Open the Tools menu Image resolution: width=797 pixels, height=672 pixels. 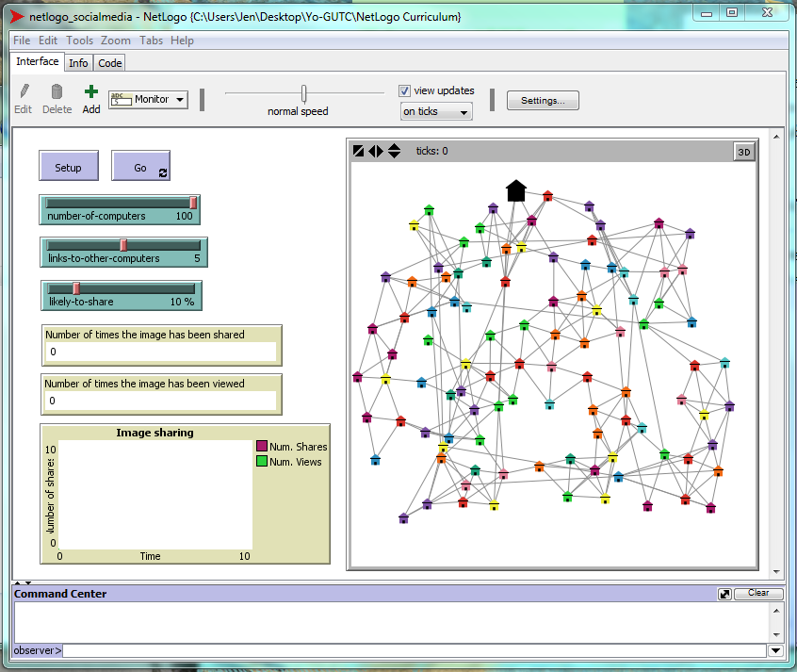(79, 41)
